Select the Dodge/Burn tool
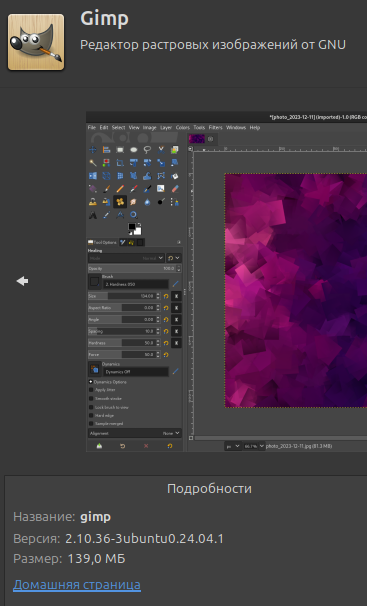Screen dimensions: 367x606 click(161, 202)
